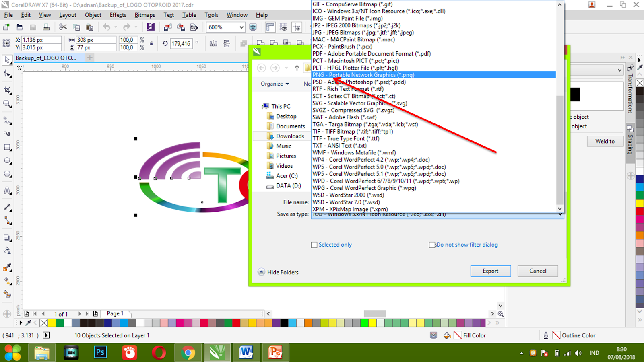
Task: Click Mirror horizontally in the property bar
Action: pos(213,43)
